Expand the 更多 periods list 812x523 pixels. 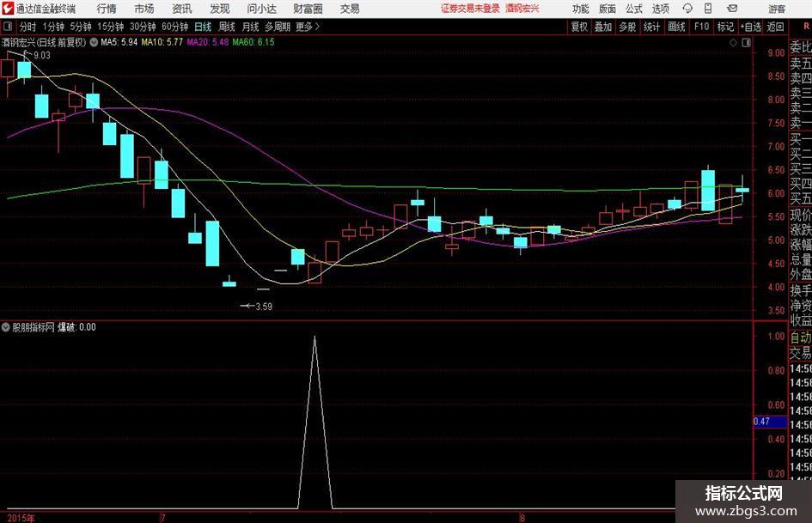click(308, 27)
